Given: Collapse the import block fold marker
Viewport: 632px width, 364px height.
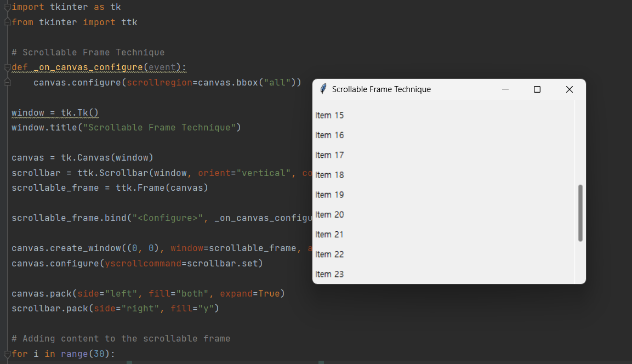Looking at the screenshot, I should click(x=7, y=7).
